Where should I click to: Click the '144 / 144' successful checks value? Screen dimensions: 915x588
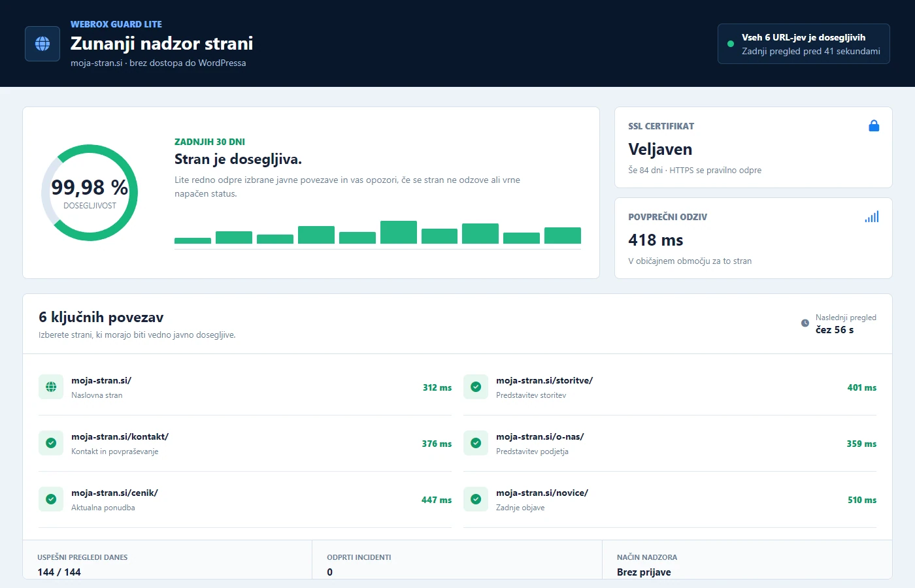pos(59,572)
